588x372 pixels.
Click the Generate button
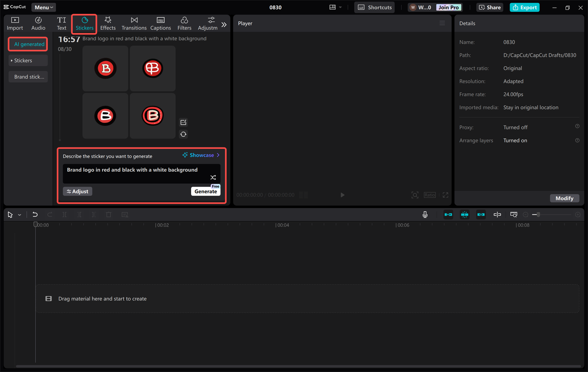click(205, 191)
